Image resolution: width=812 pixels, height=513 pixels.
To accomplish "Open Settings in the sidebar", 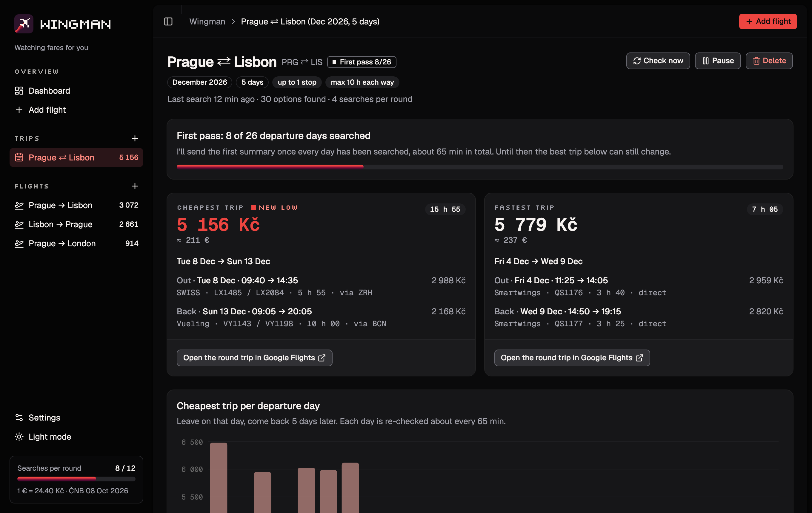I will 76,418.
